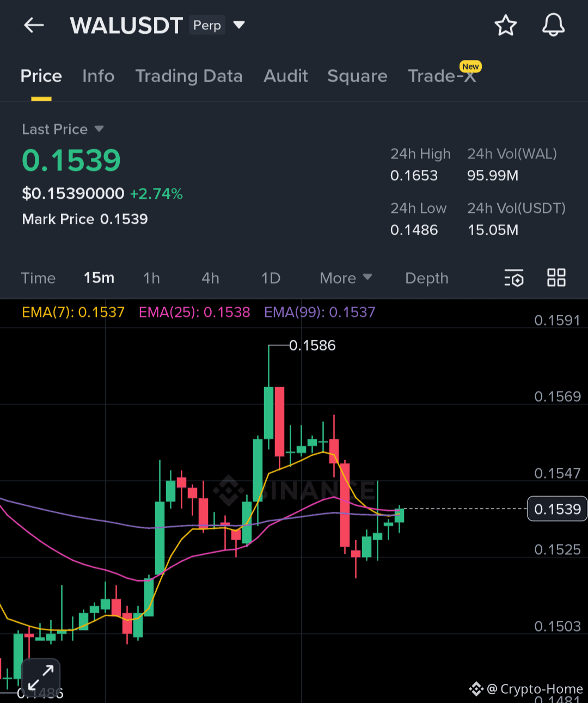Tap the Mark Price 0.1539 line

tap(85, 219)
